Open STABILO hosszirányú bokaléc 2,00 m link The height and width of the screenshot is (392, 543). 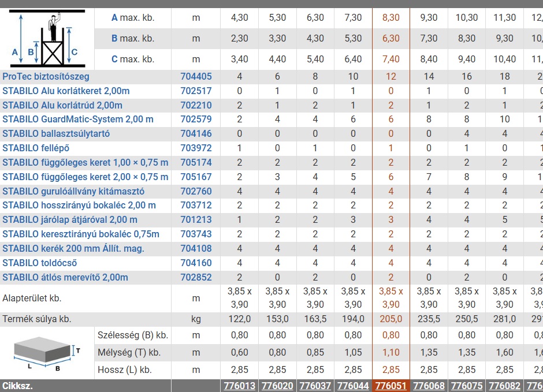[79, 205]
